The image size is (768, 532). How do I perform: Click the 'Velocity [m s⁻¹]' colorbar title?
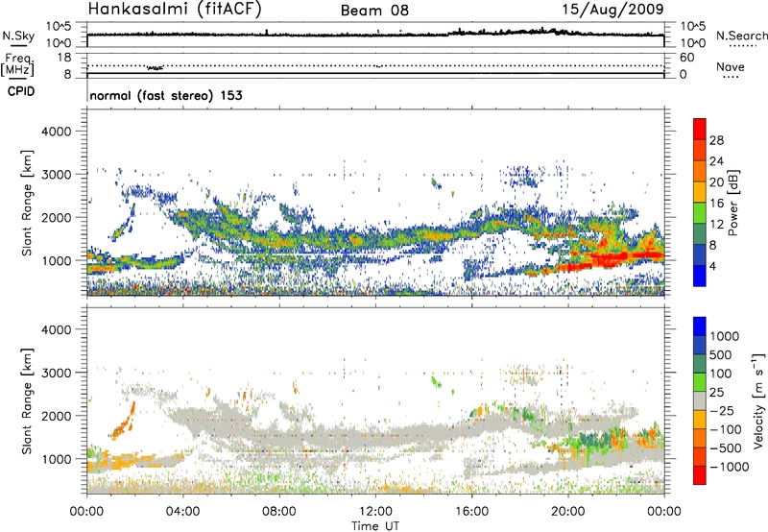758,400
